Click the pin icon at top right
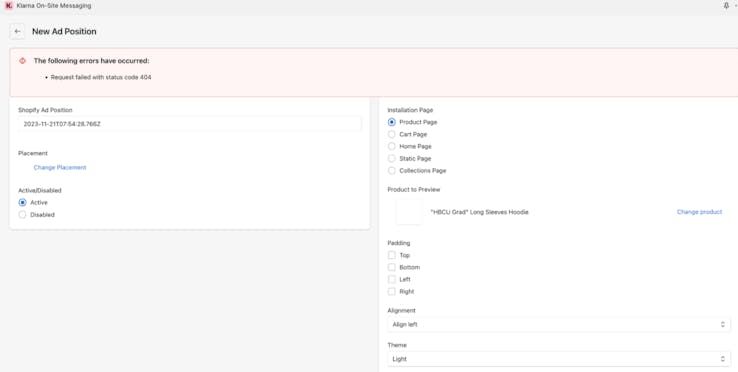Image resolution: width=738 pixels, height=372 pixels. [726, 6]
